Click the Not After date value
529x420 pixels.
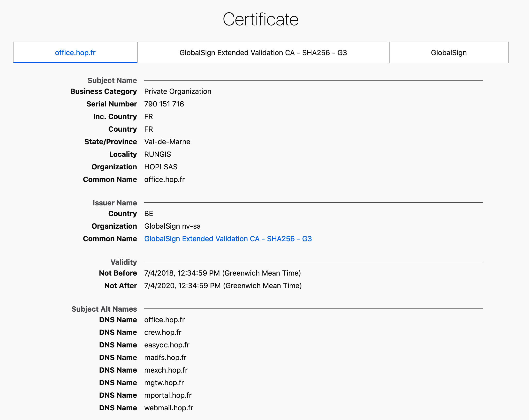pyautogui.click(x=223, y=286)
